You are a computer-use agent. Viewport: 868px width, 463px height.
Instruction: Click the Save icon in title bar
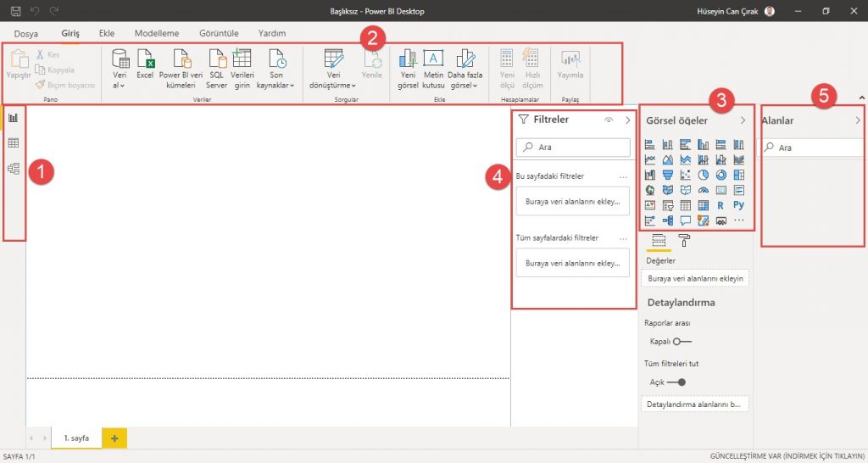(15, 11)
